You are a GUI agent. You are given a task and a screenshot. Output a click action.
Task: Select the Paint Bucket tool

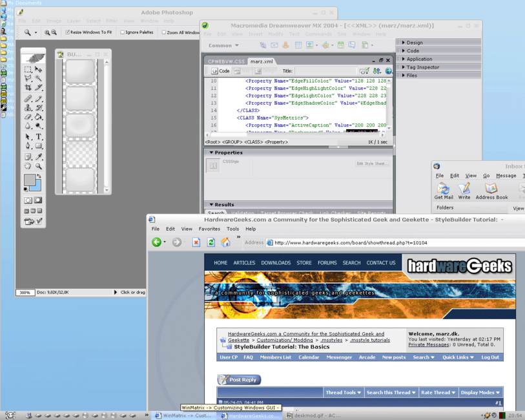39,116
